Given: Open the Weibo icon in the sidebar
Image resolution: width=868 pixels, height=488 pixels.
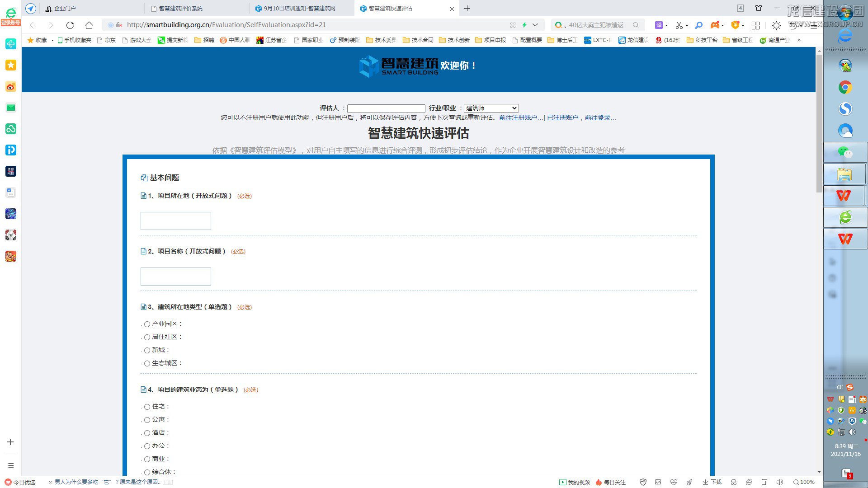Looking at the screenshot, I should [x=10, y=86].
